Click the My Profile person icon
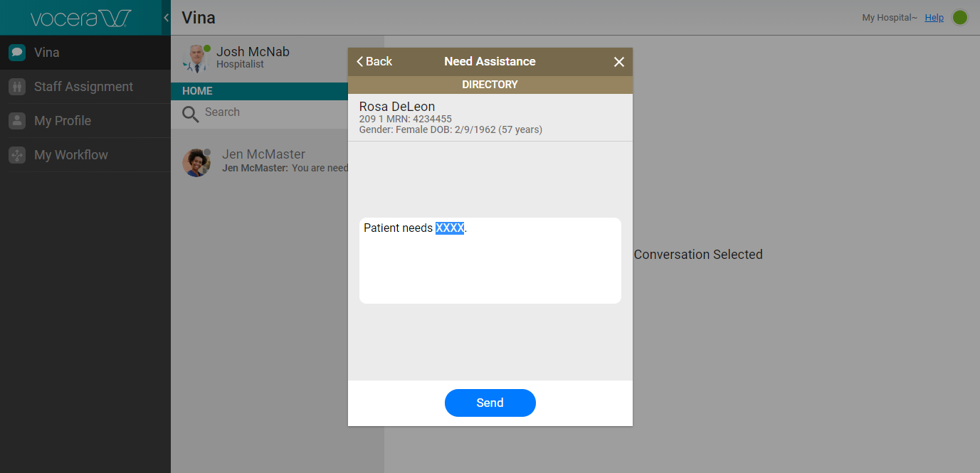Viewport: 980px width, 473px height. tap(17, 121)
